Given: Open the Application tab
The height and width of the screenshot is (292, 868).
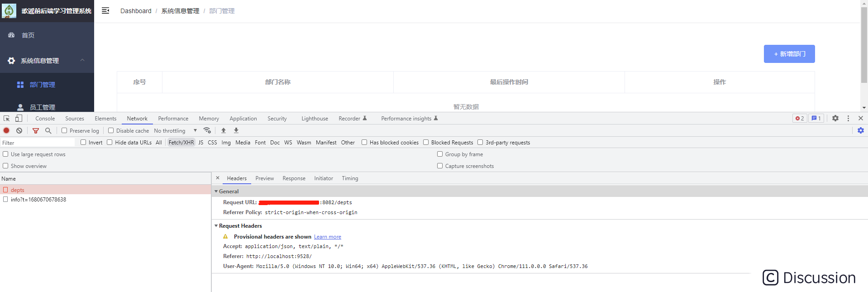Looking at the screenshot, I should tap(243, 118).
